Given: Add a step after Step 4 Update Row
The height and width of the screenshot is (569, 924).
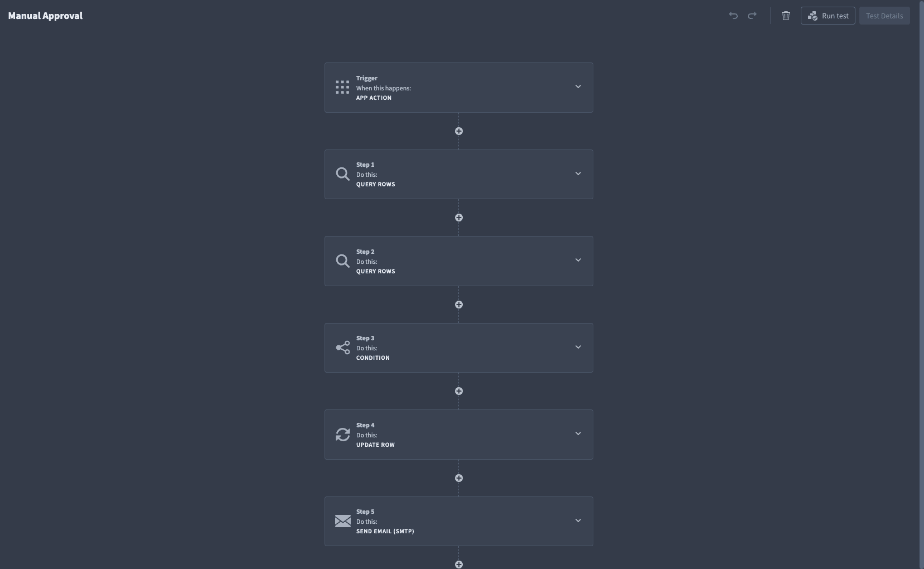Looking at the screenshot, I should tap(458, 478).
